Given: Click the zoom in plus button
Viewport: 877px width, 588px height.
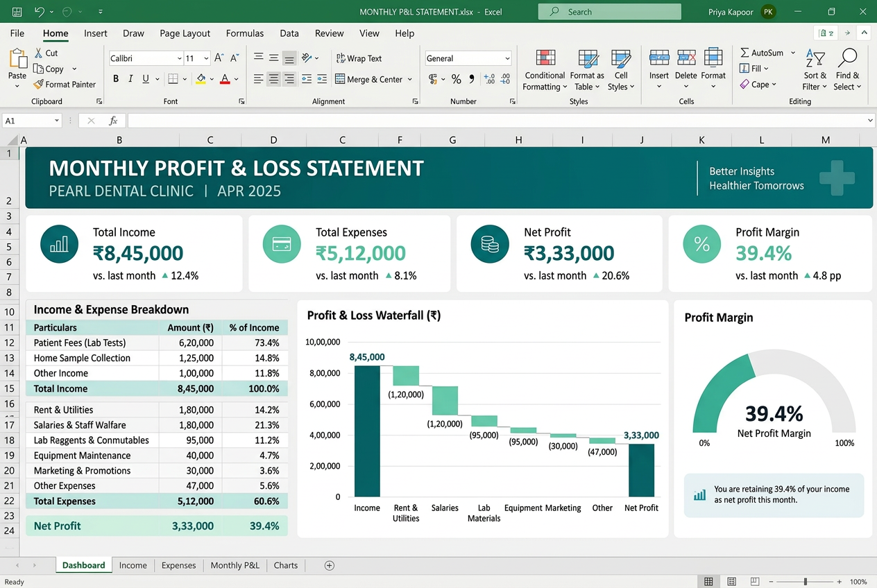Looking at the screenshot, I should (840, 582).
